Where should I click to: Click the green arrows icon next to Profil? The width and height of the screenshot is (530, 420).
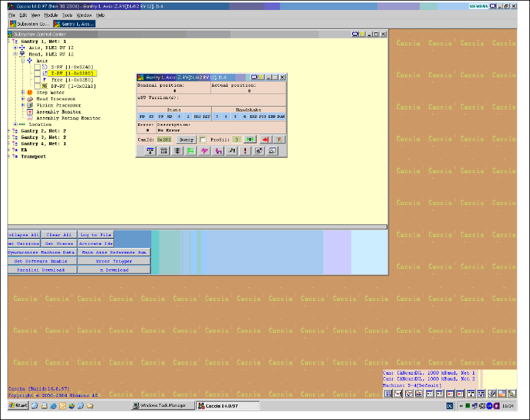pyautogui.click(x=250, y=140)
